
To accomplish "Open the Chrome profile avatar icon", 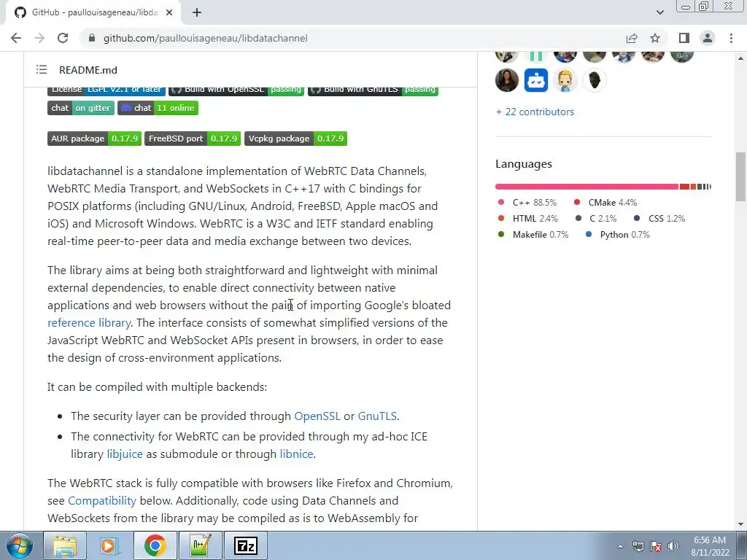I will [708, 38].
